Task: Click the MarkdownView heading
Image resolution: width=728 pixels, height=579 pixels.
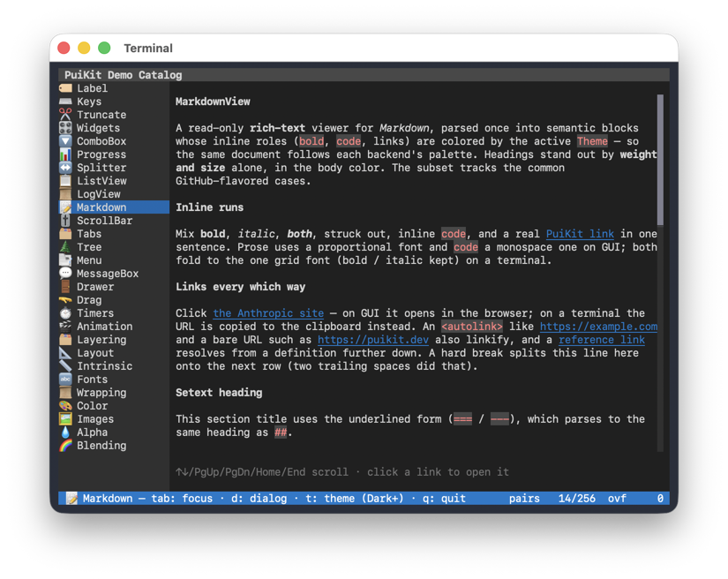Action: click(213, 102)
